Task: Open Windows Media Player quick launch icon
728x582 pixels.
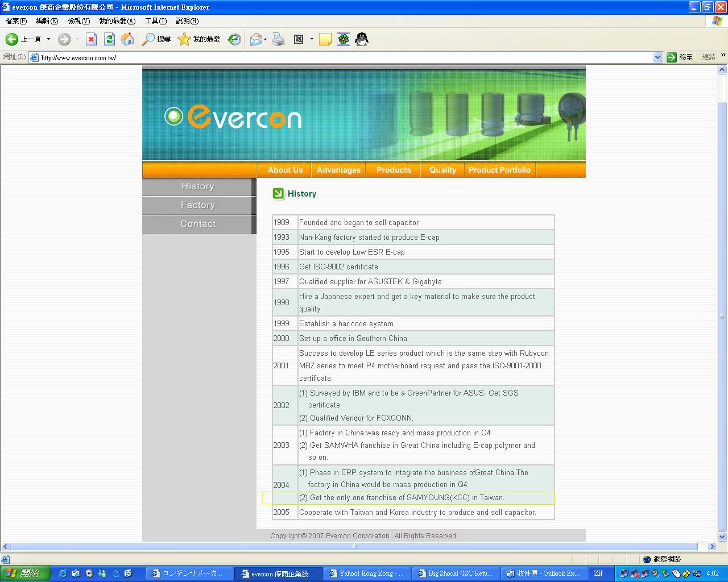Action: [89, 573]
